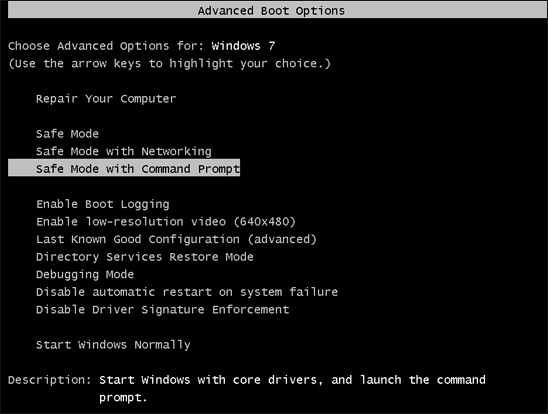Choose Enable Boot Logging
The width and height of the screenshot is (548, 414).
pos(103,204)
